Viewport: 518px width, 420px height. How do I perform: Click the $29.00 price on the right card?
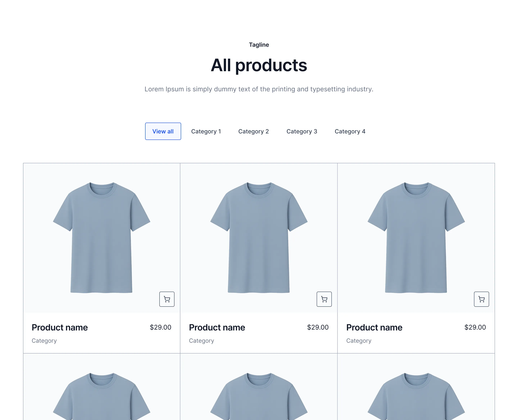[475, 327]
